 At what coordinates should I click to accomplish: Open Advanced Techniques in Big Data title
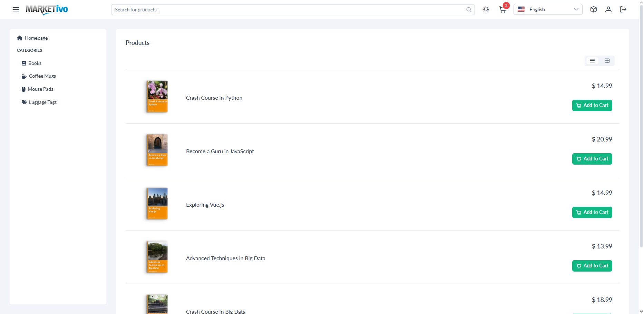tap(226, 258)
